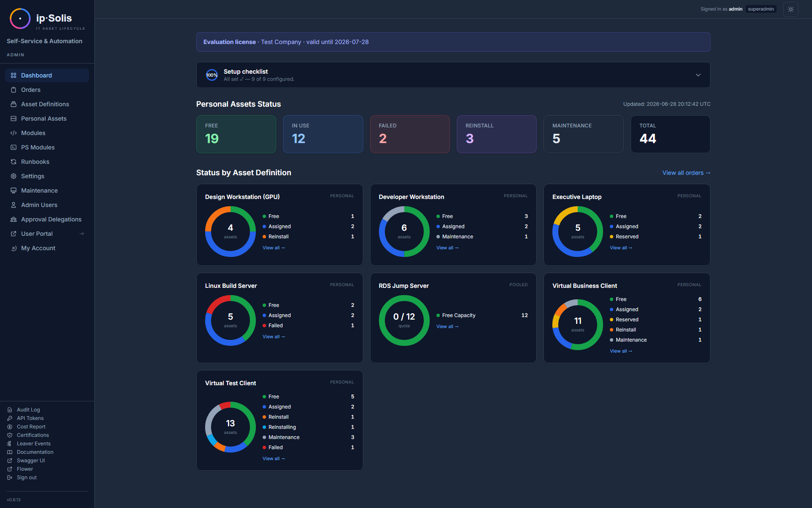Click the Free Capacity row in RDS card
This screenshot has height=508, width=812.
(482, 315)
